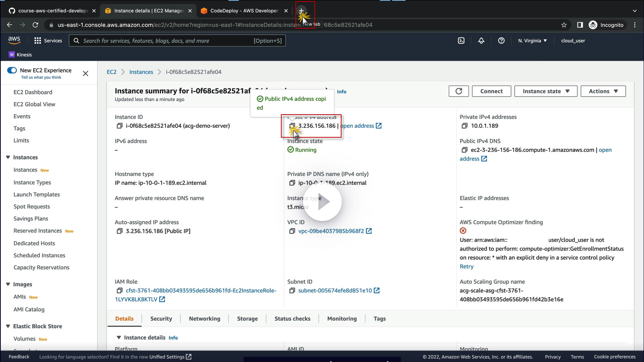Collapse the Instance details section
This screenshot has width=644, height=362.
pyautogui.click(x=119, y=337)
